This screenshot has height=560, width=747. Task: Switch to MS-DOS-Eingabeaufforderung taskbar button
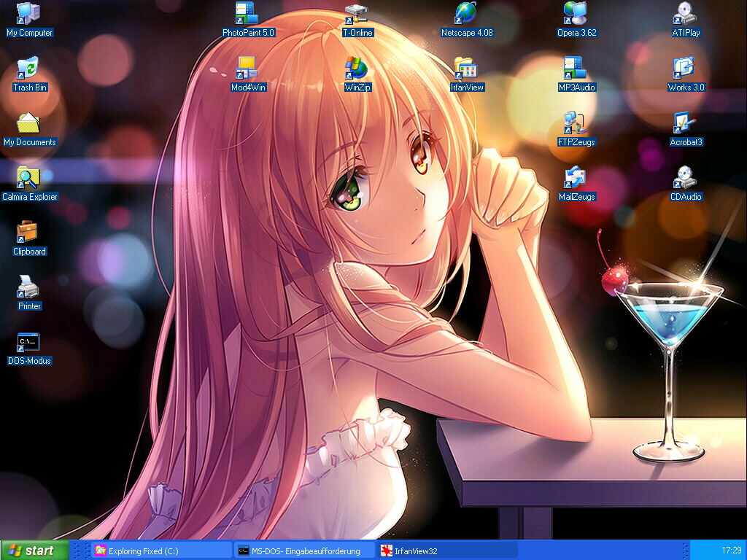point(304,551)
